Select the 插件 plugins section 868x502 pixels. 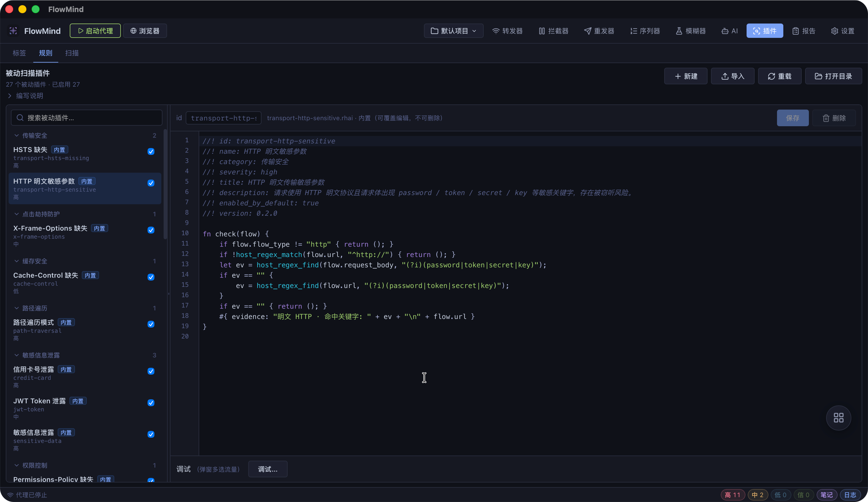[765, 31]
